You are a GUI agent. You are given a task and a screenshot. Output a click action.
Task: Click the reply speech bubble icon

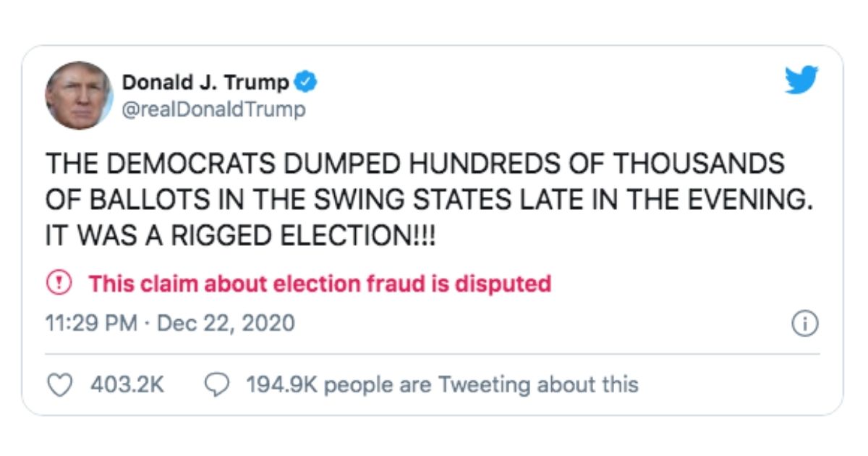point(218,384)
